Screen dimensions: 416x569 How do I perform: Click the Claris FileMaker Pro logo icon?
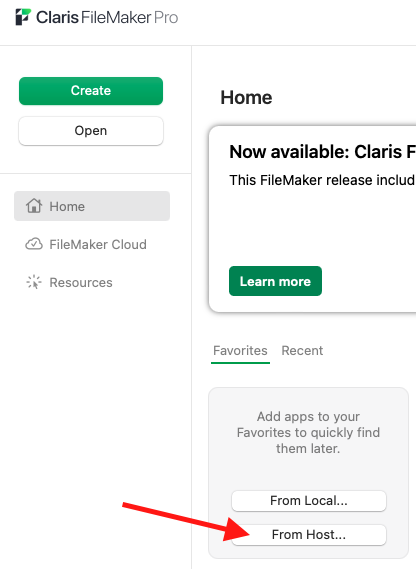tap(23, 17)
